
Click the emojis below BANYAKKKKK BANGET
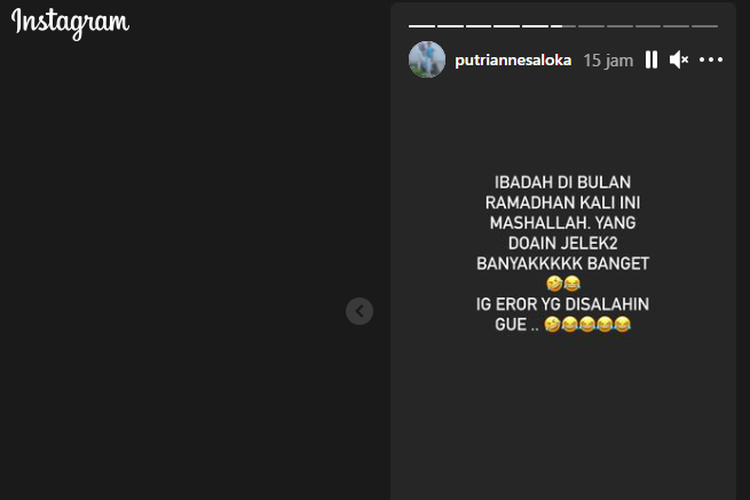pos(563,284)
